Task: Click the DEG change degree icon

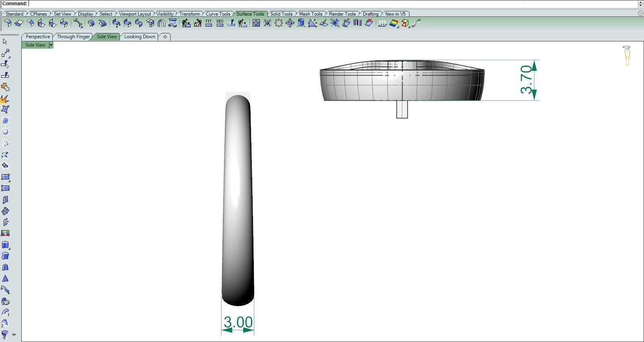Action: (x=220, y=23)
